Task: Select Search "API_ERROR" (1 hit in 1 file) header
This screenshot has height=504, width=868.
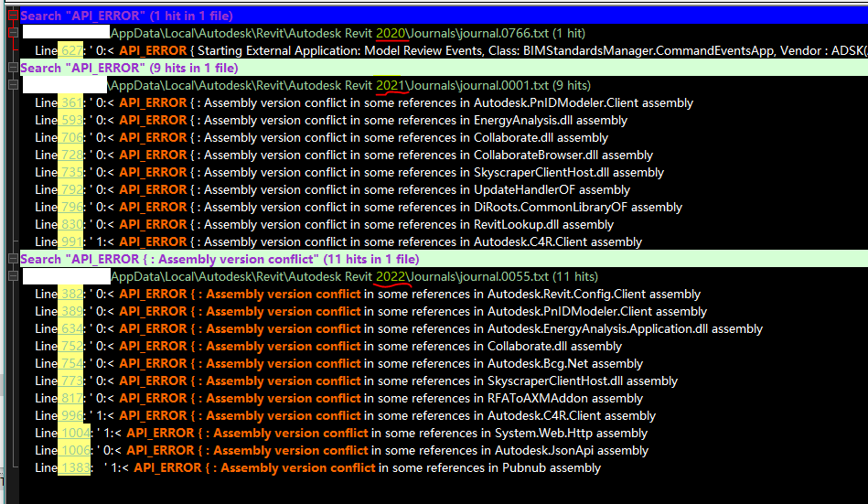Action: tap(444, 16)
